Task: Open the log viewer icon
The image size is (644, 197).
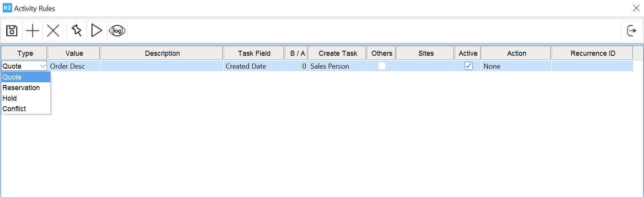Action: 117,30
